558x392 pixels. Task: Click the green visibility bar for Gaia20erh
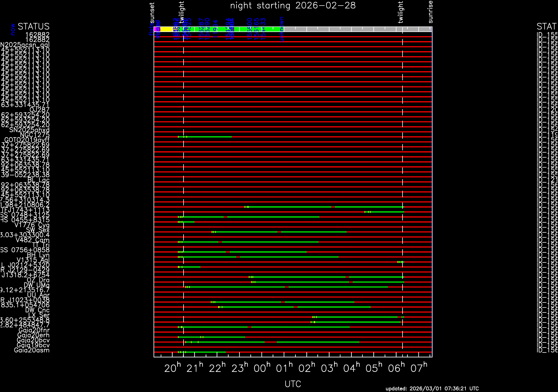tap(219, 337)
